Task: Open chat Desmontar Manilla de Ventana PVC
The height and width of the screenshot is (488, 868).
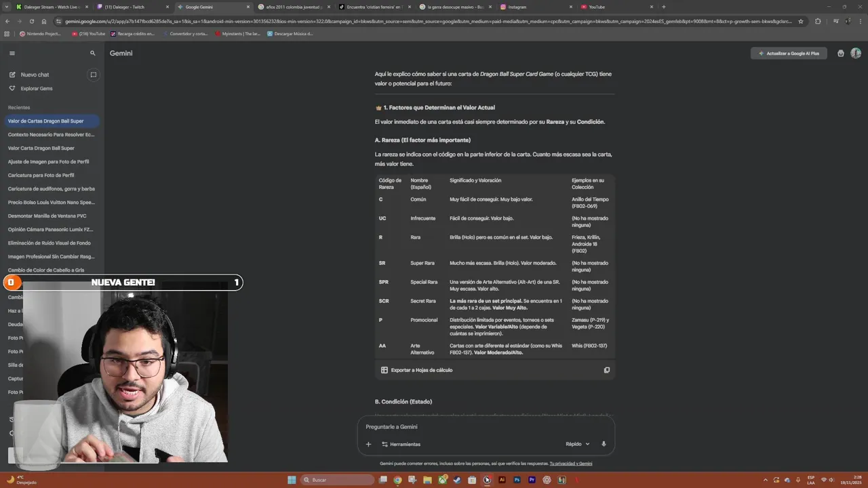Action: tap(50, 216)
